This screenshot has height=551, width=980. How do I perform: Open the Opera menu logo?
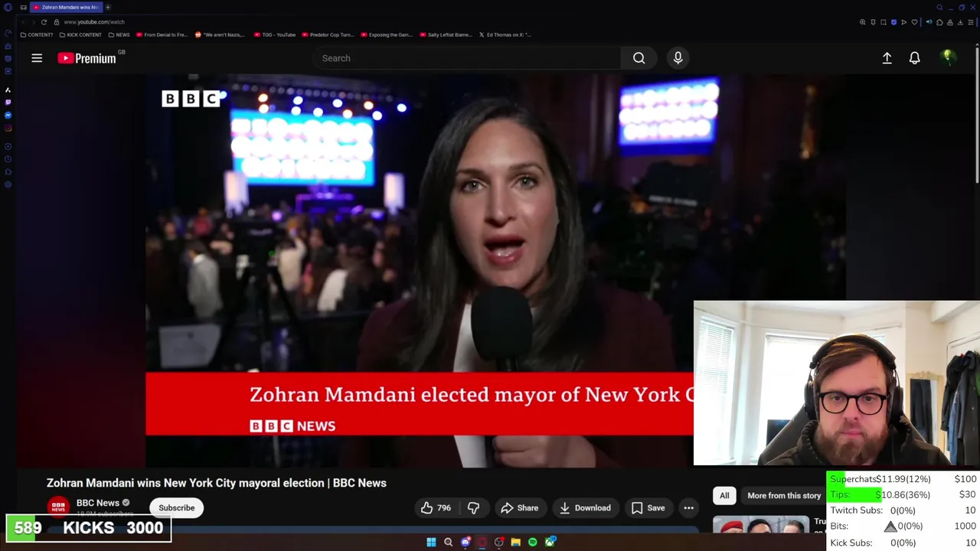(8, 7)
